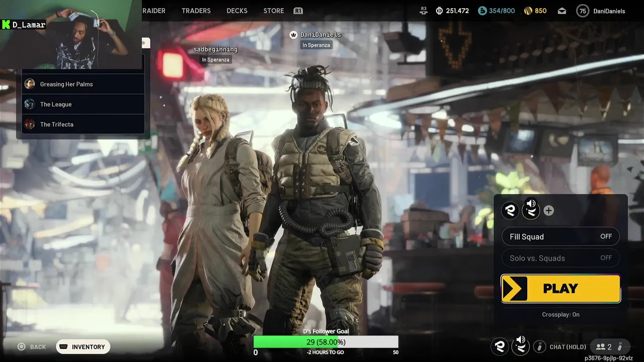644x362 pixels.
Task: Click the R1 next-tab indicator
Action: [298, 11]
